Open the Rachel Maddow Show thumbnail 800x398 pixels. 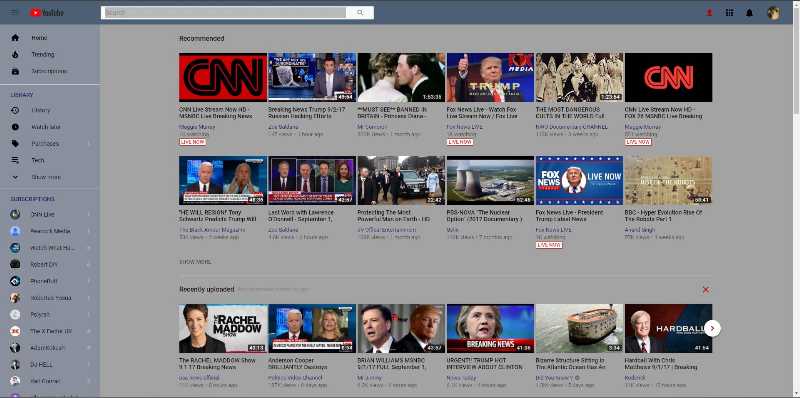(223, 329)
